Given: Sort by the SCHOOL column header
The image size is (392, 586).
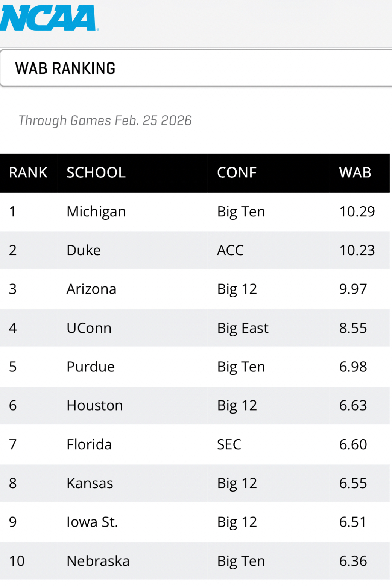Looking at the screenshot, I should coord(96,173).
